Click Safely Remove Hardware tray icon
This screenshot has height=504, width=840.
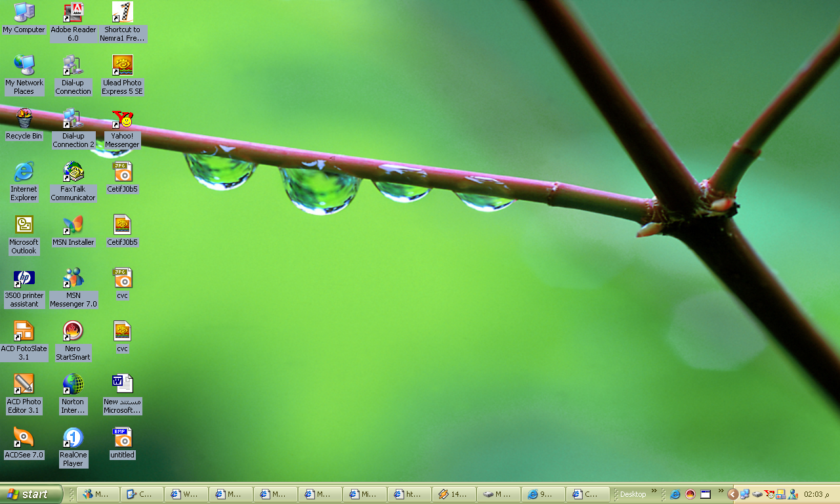[757, 494]
